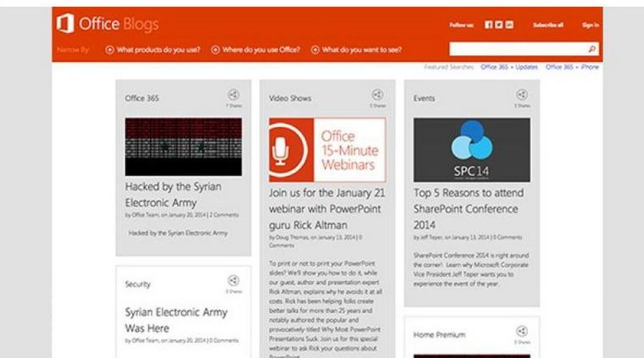The image size is (644, 358).
Task: Open the Syrian flag thumbnail image
Action: point(183,146)
